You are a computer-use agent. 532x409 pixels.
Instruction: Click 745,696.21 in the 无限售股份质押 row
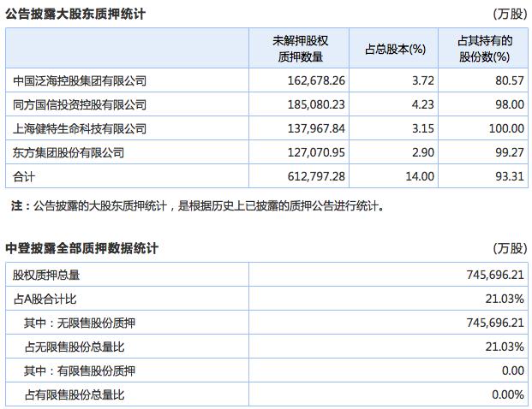tap(495, 323)
